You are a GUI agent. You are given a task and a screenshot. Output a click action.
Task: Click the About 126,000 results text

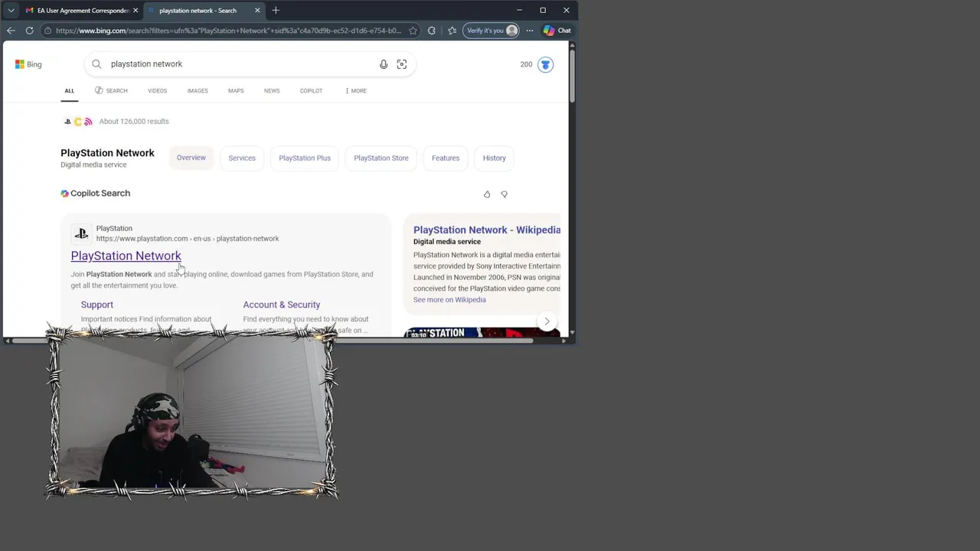coord(134,122)
